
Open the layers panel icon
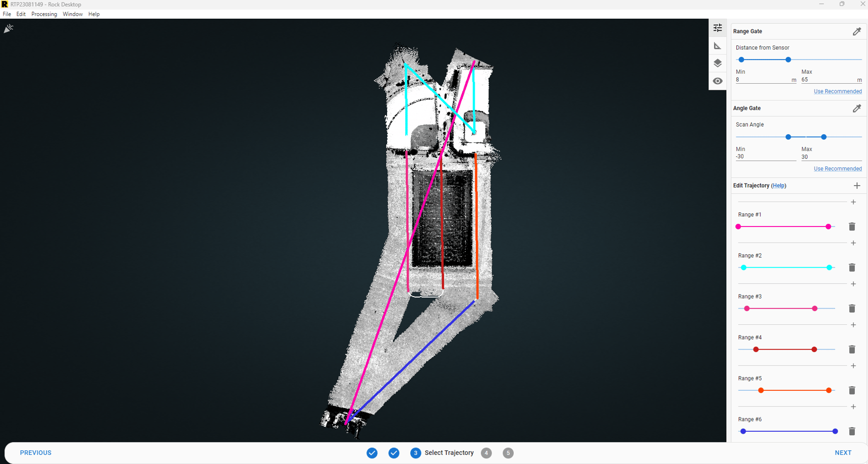point(718,63)
